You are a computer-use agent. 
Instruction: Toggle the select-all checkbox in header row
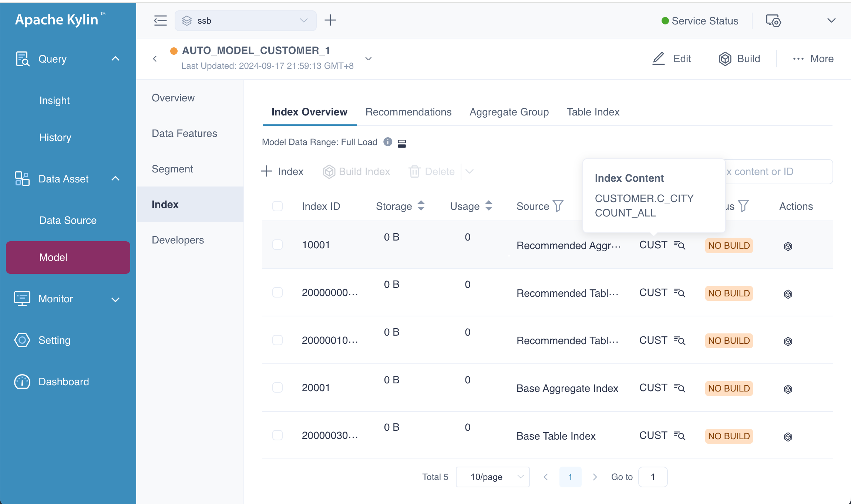(277, 206)
